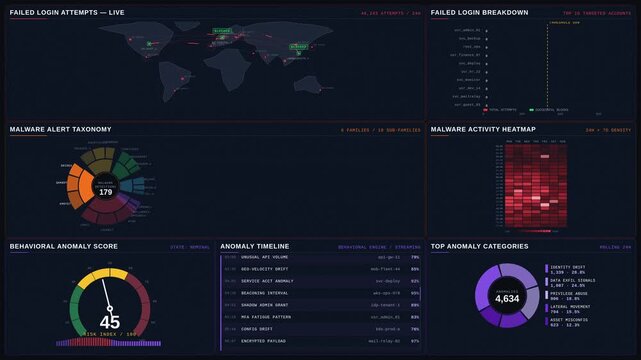641x360 pixels.
Task: Click the Malware Activity Heatmap panel title
Action: tap(483, 130)
